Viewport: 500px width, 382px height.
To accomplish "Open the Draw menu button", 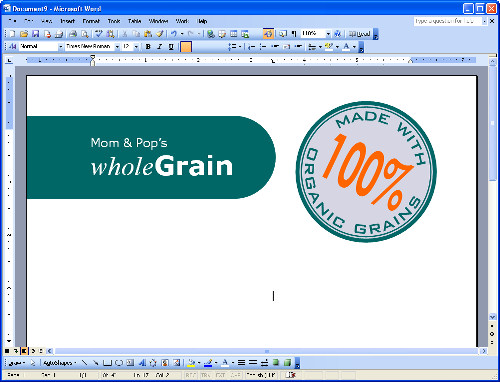I will [17, 363].
